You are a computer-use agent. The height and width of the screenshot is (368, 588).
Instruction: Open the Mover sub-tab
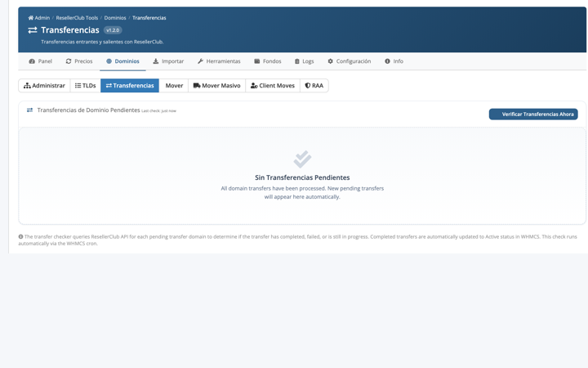(174, 86)
